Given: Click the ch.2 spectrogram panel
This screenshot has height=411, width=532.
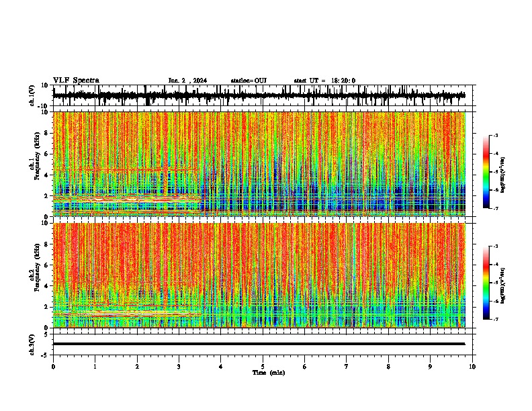Looking at the screenshot, I should coord(259,275).
